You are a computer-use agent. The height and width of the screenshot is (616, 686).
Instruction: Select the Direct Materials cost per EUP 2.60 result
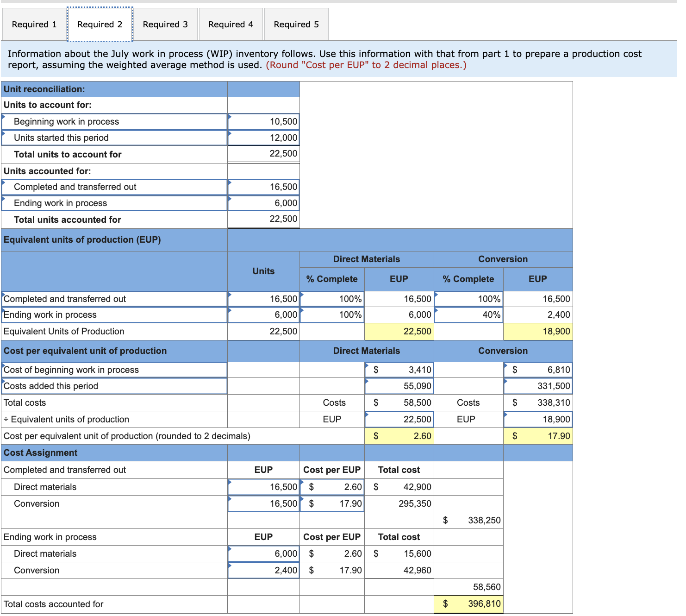click(x=399, y=436)
